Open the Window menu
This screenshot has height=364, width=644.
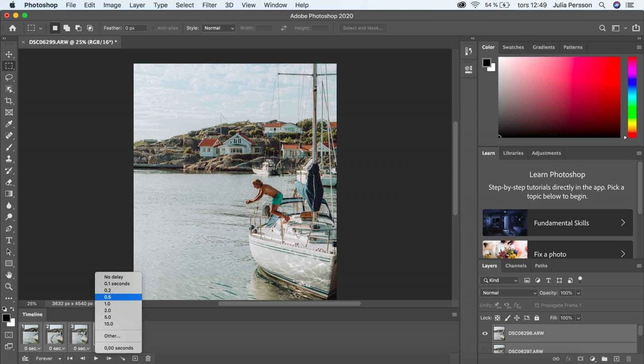coord(275,5)
